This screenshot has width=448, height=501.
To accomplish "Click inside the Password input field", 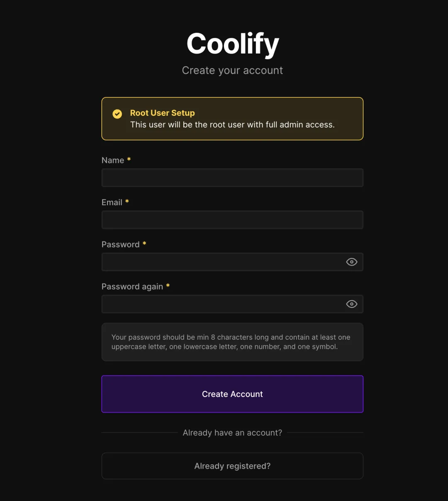I will click(x=222, y=262).
